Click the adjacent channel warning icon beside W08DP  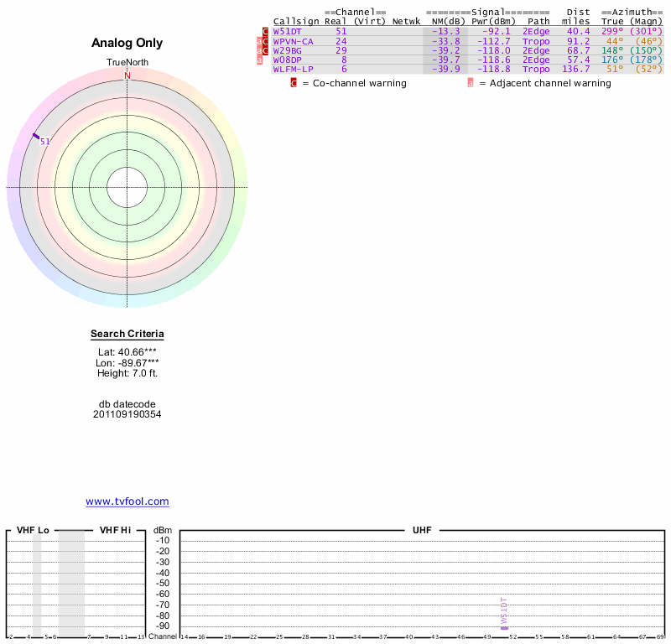coord(260,60)
